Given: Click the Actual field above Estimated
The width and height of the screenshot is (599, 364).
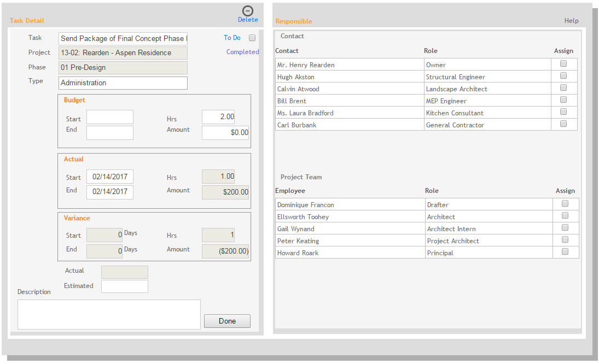Looking at the screenshot, I should coord(125,272).
